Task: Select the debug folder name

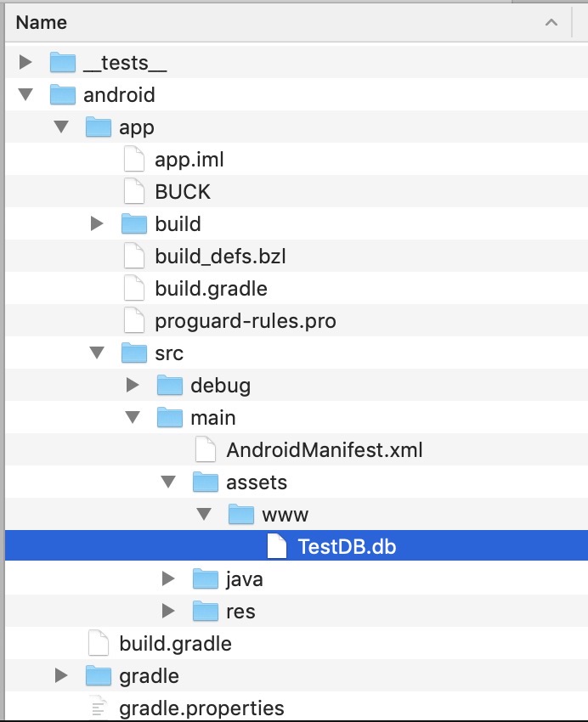Action: [221, 386]
